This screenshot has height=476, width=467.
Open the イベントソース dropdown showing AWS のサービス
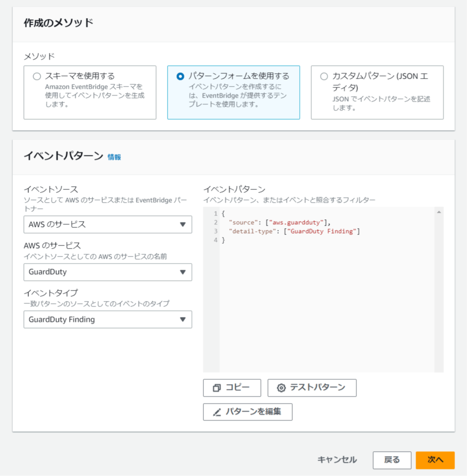(x=108, y=225)
